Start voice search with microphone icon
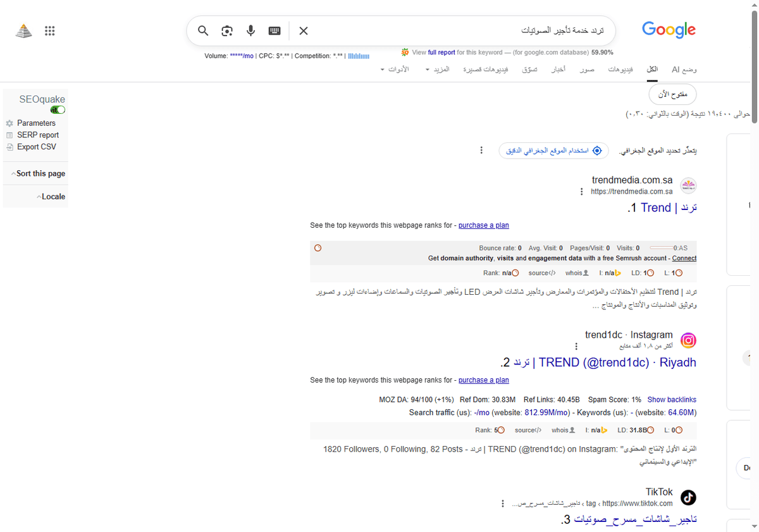Image resolution: width=759 pixels, height=532 pixels. pyautogui.click(x=251, y=31)
